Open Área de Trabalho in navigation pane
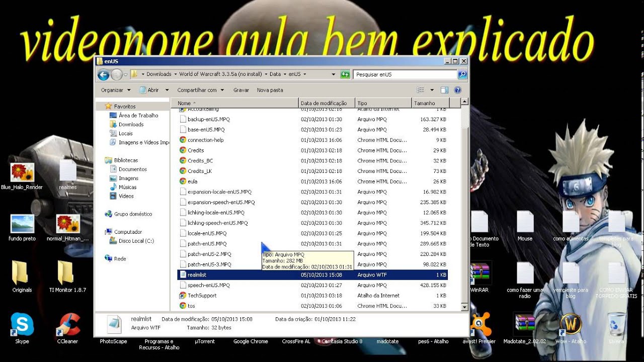644x362 pixels. (138, 116)
